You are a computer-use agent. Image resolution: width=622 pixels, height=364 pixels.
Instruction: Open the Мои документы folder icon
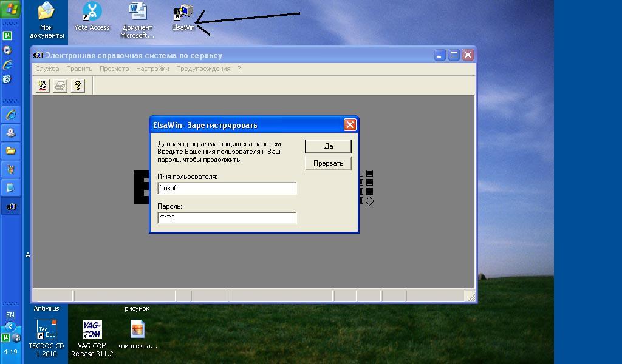(46, 13)
